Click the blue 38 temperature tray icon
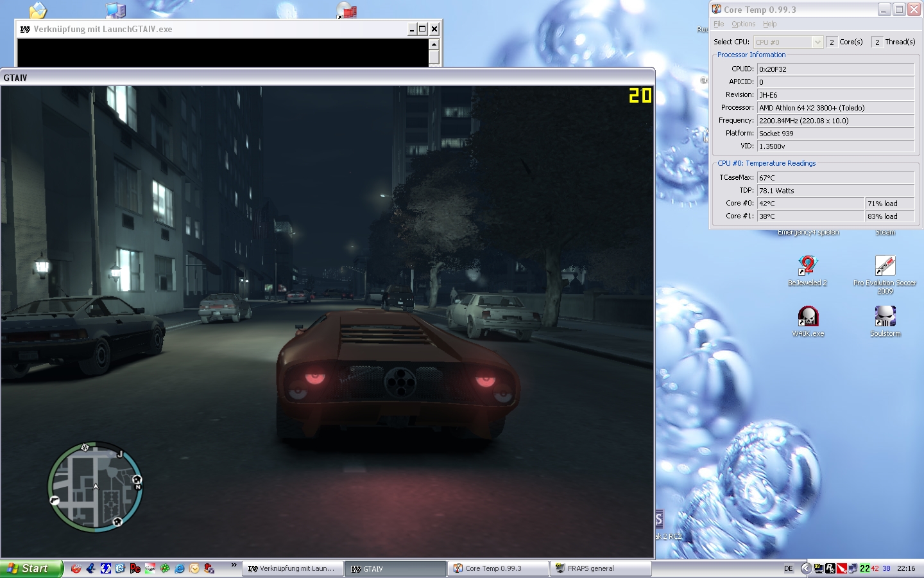924x578 pixels. pos(886,568)
